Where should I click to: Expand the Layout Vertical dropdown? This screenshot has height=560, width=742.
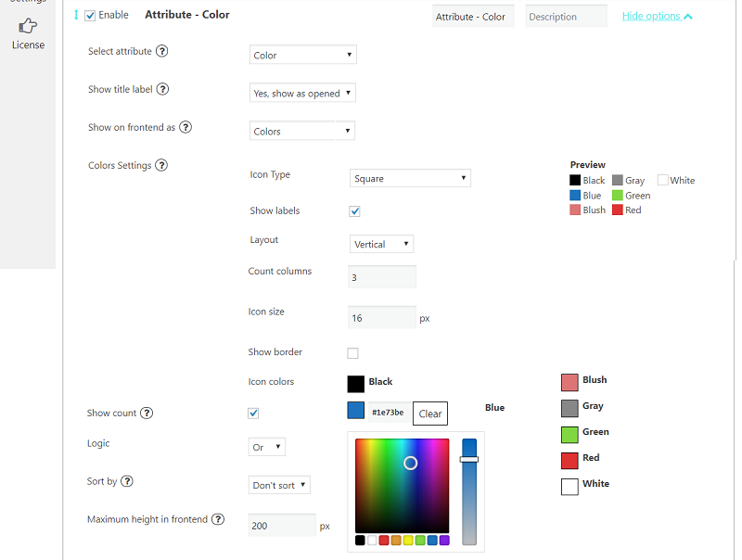click(x=381, y=245)
